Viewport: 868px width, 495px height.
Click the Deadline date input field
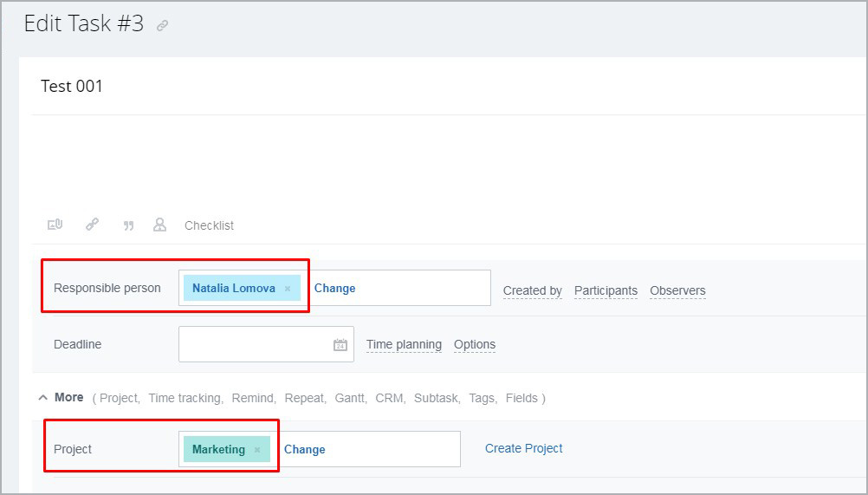tap(266, 344)
